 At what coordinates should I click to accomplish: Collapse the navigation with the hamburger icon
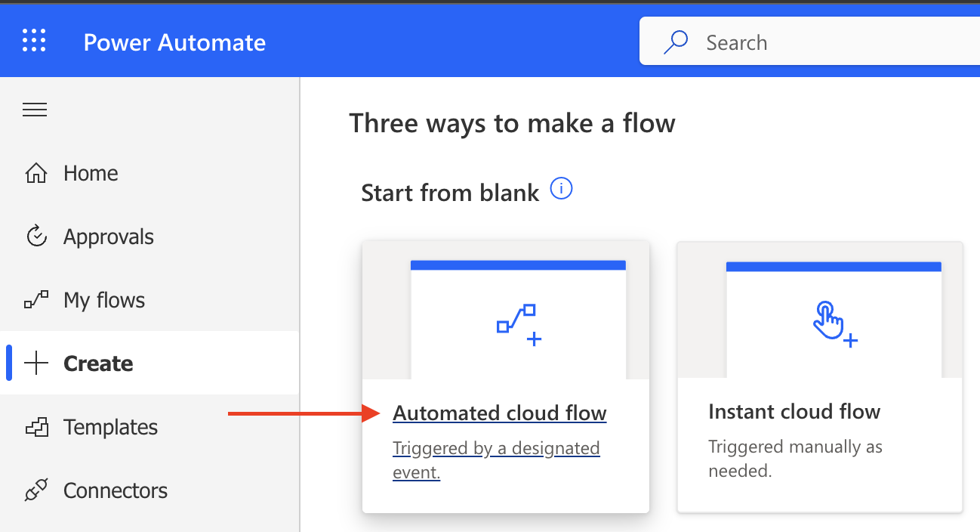[35, 110]
